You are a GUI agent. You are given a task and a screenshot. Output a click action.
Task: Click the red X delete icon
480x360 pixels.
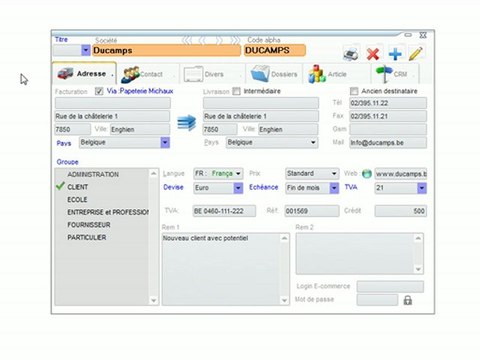coord(373,54)
